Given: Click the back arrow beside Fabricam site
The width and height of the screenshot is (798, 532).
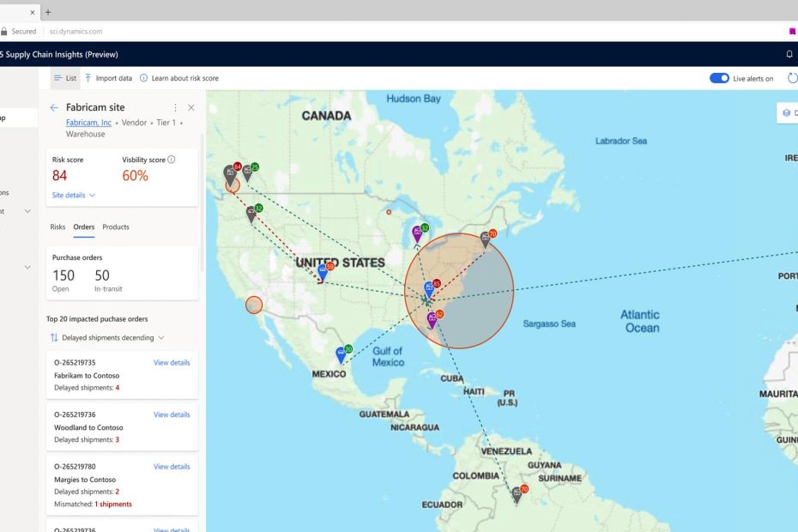Looking at the screenshot, I should (54, 108).
